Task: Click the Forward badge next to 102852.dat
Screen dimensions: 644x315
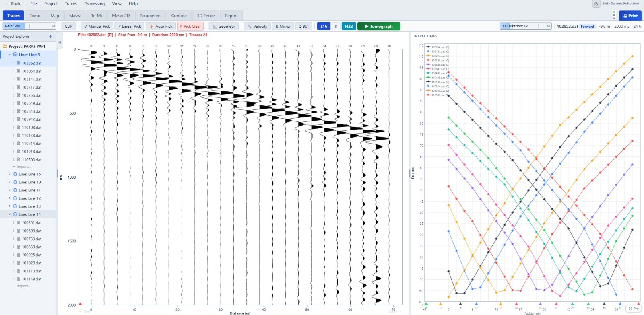Action: click(x=587, y=27)
